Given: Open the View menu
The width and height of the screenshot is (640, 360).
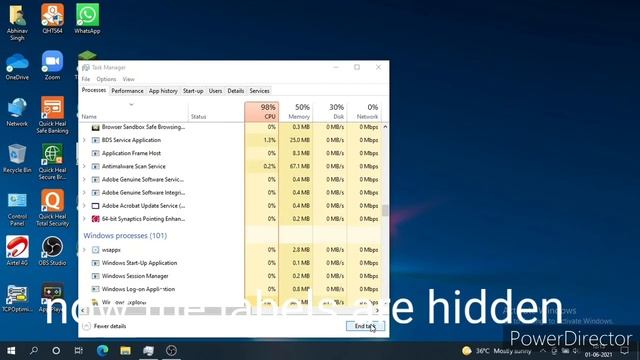Looking at the screenshot, I should [129, 79].
